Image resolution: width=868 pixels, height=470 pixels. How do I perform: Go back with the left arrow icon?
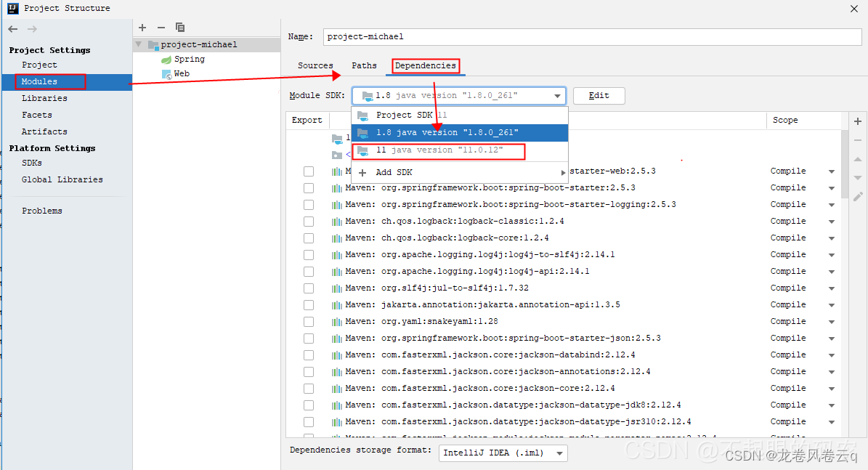pyautogui.click(x=13, y=29)
